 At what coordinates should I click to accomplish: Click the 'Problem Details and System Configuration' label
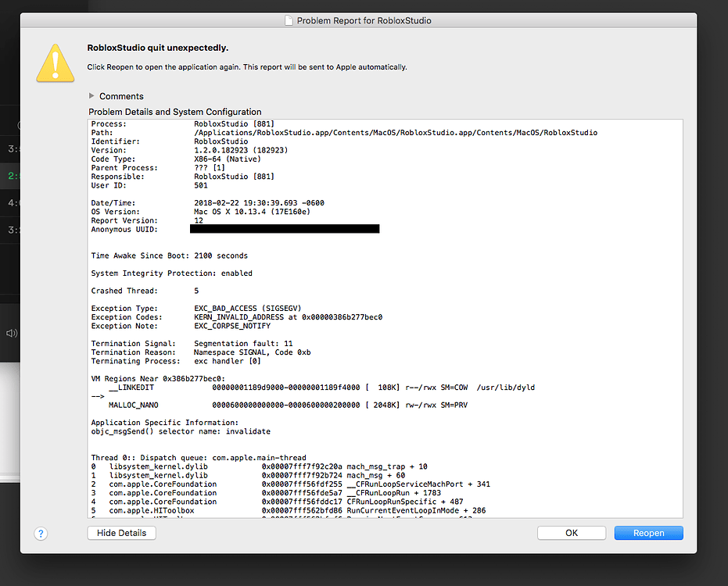click(175, 112)
